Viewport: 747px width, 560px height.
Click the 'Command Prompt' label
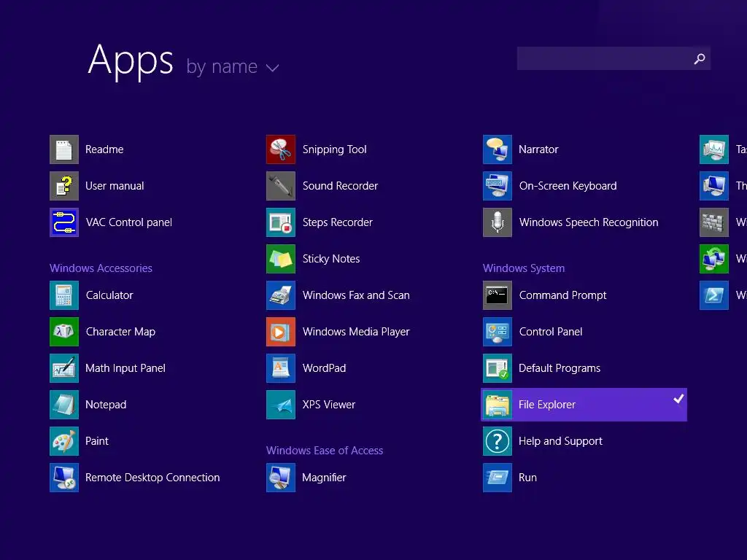pos(562,296)
